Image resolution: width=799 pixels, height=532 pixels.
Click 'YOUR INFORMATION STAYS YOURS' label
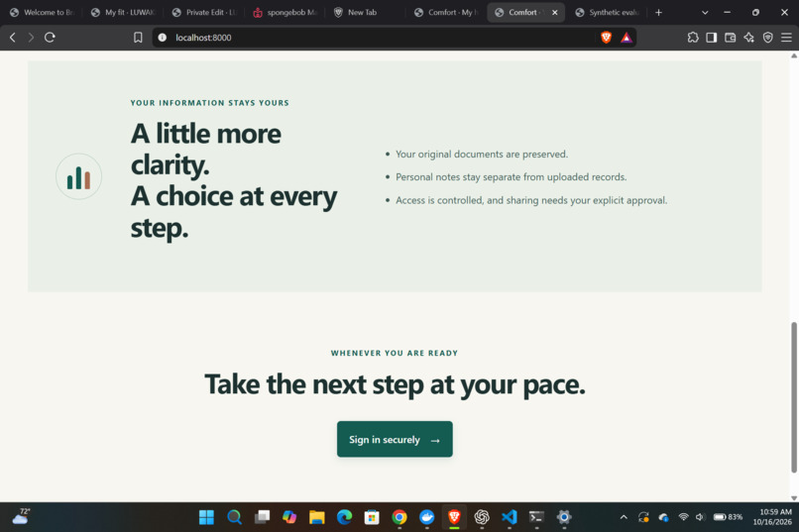(x=209, y=103)
